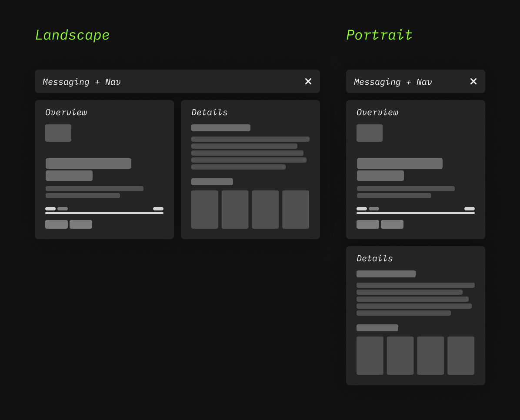Click the 'Details' title in Portrait layout

(374, 258)
